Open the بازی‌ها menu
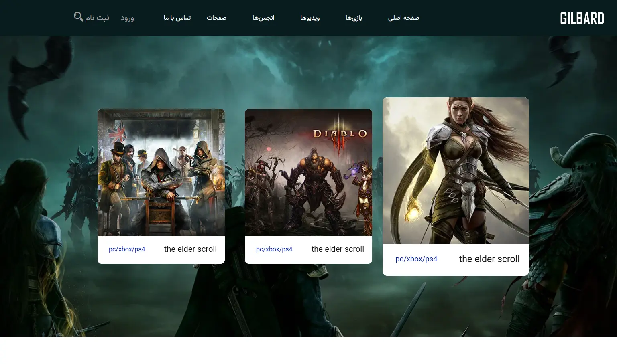Viewport: 617px width, 364px height. coord(354,18)
